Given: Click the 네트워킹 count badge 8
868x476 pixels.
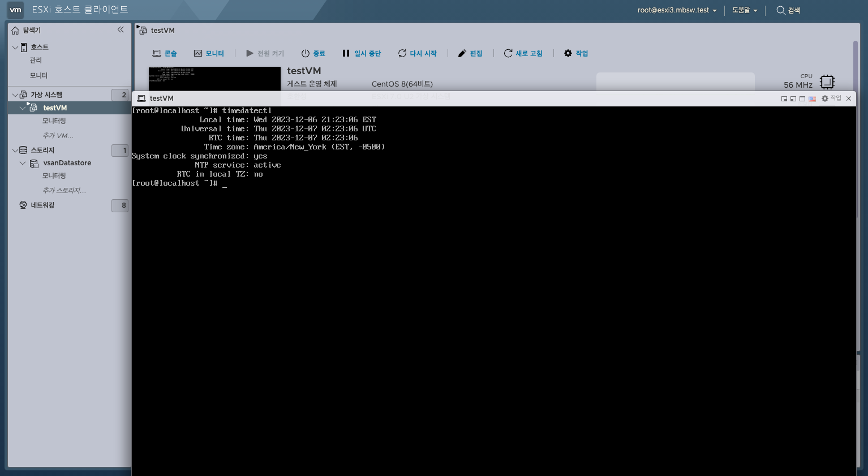Looking at the screenshot, I should (120, 205).
